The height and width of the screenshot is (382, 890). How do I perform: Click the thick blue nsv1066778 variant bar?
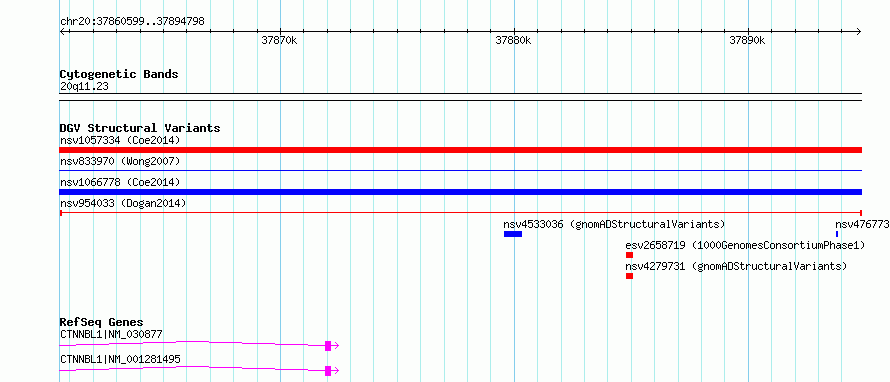pos(460,192)
